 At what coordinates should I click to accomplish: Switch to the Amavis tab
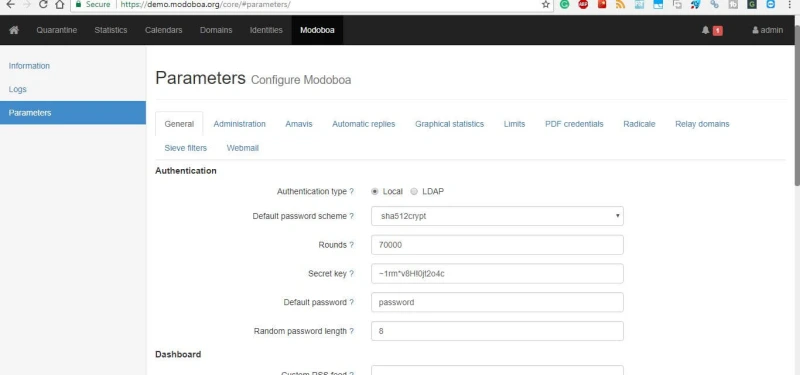298,124
